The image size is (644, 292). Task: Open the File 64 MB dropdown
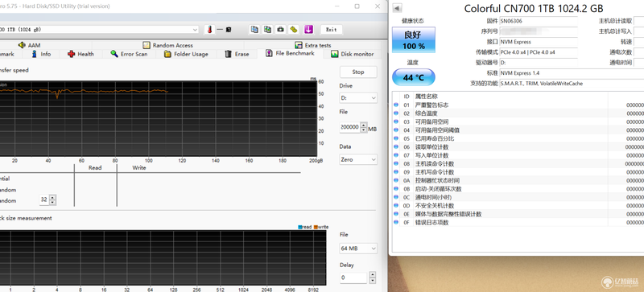pos(358,249)
